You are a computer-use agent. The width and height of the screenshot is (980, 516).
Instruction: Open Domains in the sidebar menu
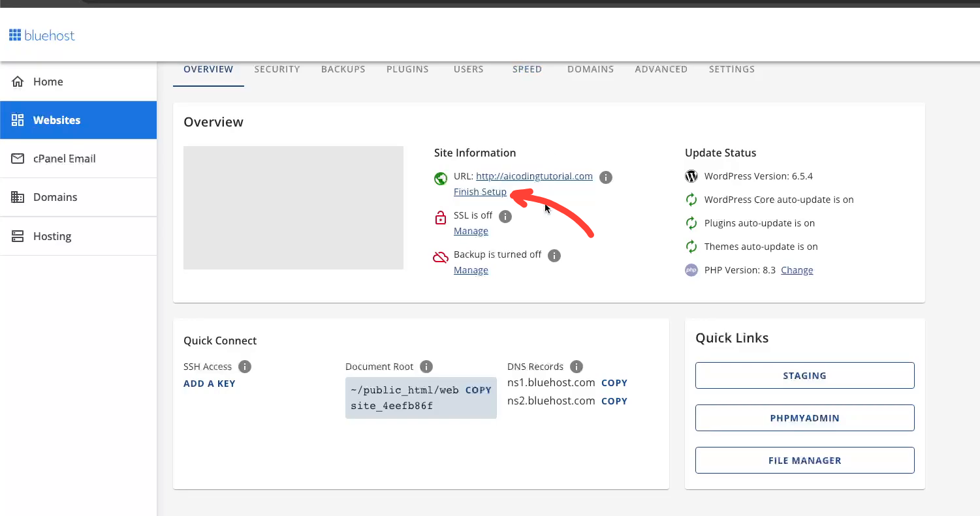coord(78,197)
